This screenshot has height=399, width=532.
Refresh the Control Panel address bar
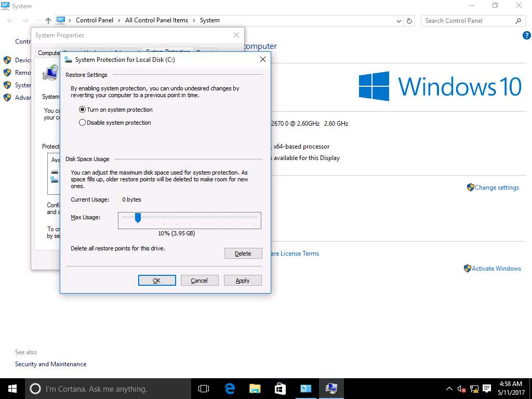pyautogui.click(x=409, y=21)
